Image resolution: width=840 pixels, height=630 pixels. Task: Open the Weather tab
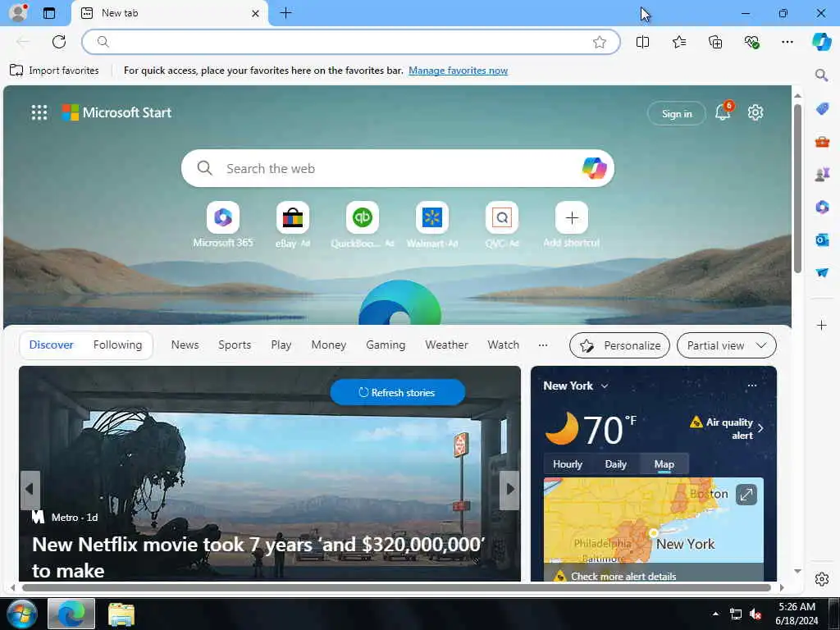pyautogui.click(x=447, y=345)
